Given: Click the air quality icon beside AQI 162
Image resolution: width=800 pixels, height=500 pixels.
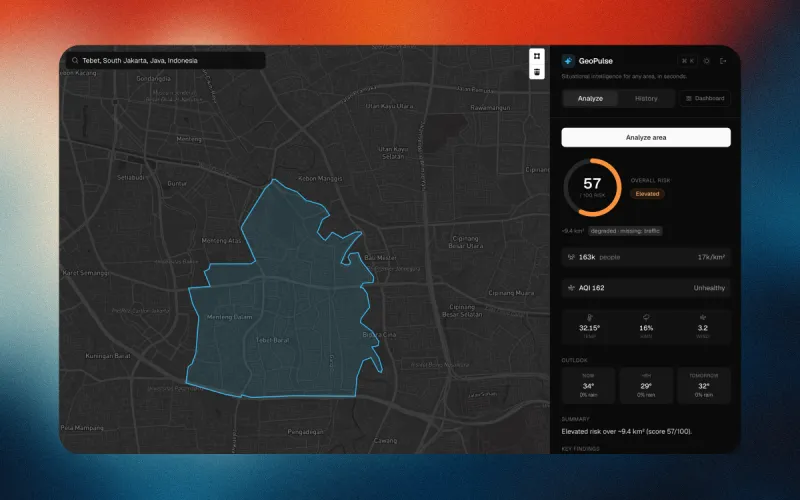Looking at the screenshot, I should click(571, 288).
